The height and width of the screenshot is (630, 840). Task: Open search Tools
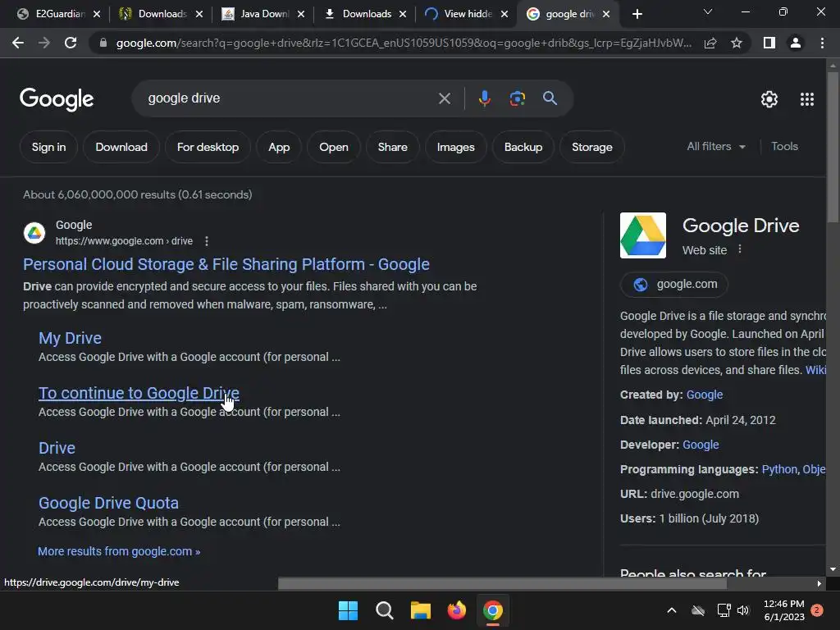(x=784, y=146)
